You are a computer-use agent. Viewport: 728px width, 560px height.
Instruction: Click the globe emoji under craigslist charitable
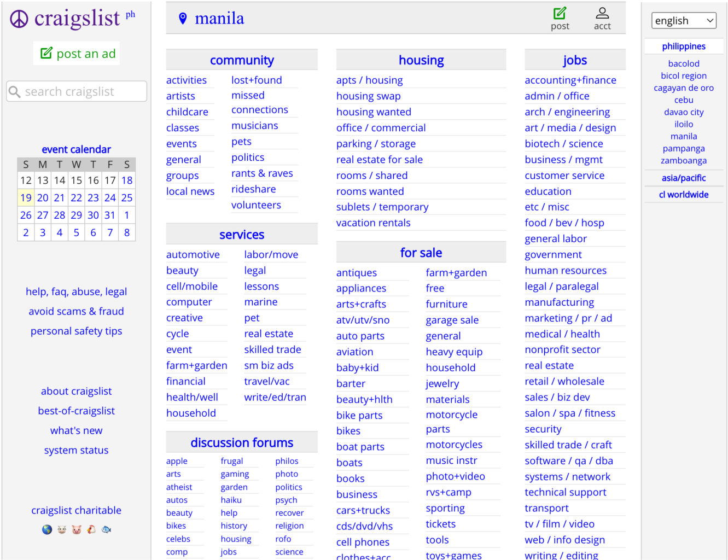tap(47, 529)
